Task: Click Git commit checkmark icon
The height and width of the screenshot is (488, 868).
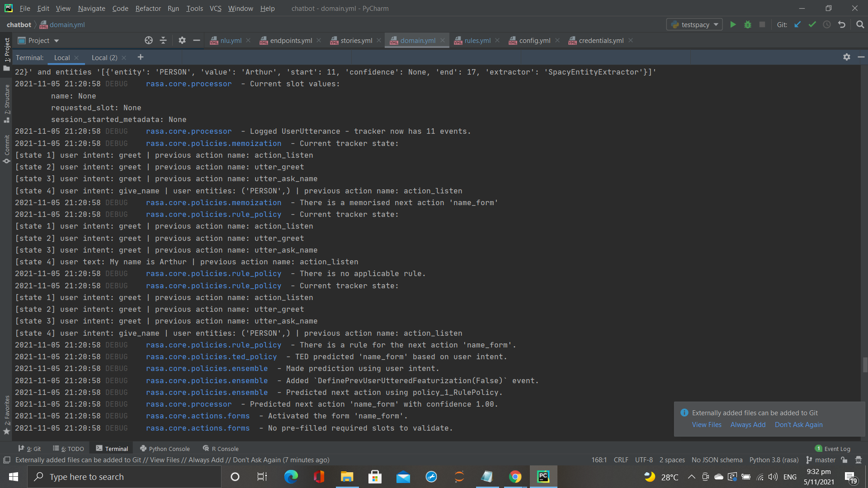Action: (x=812, y=24)
